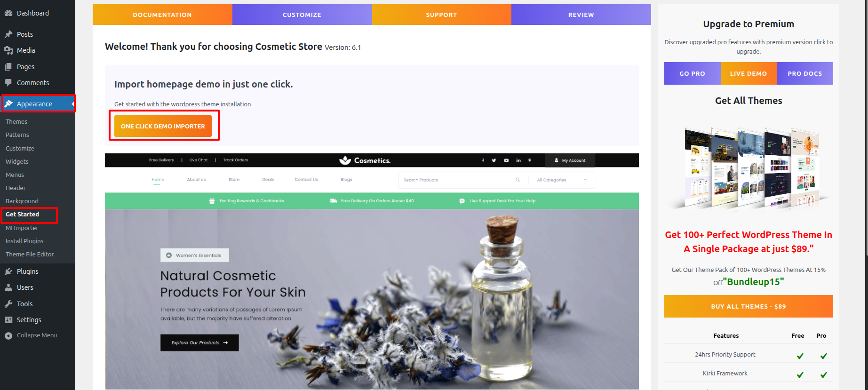The width and height of the screenshot is (868, 390).
Task: Click the Go Pro button
Action: tap(692, 73)
